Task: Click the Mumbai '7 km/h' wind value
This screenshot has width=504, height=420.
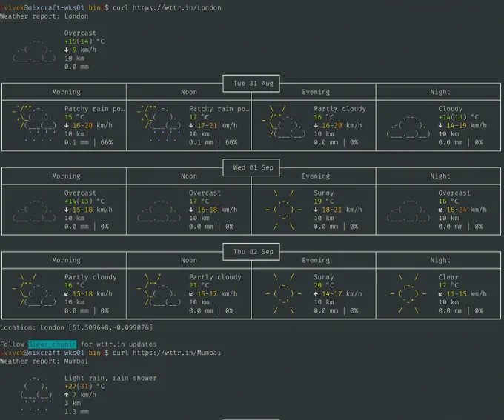Action: click(80, 395)
